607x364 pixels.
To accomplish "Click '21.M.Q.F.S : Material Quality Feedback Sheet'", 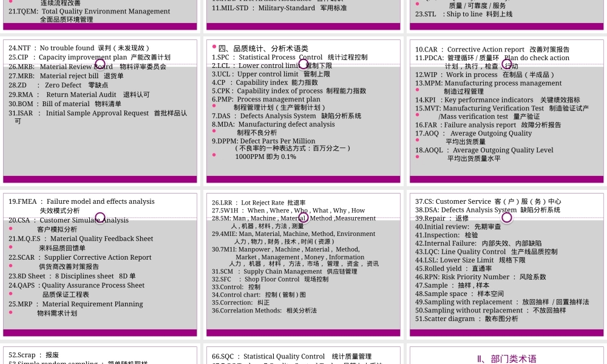I will pyautogui.click(x=81, y=238).
